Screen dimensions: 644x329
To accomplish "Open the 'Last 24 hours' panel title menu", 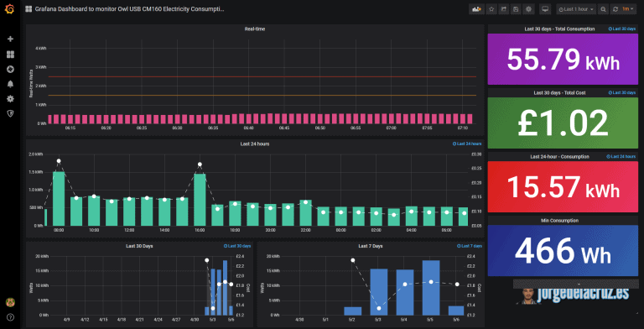I will (x=255, y=144).
